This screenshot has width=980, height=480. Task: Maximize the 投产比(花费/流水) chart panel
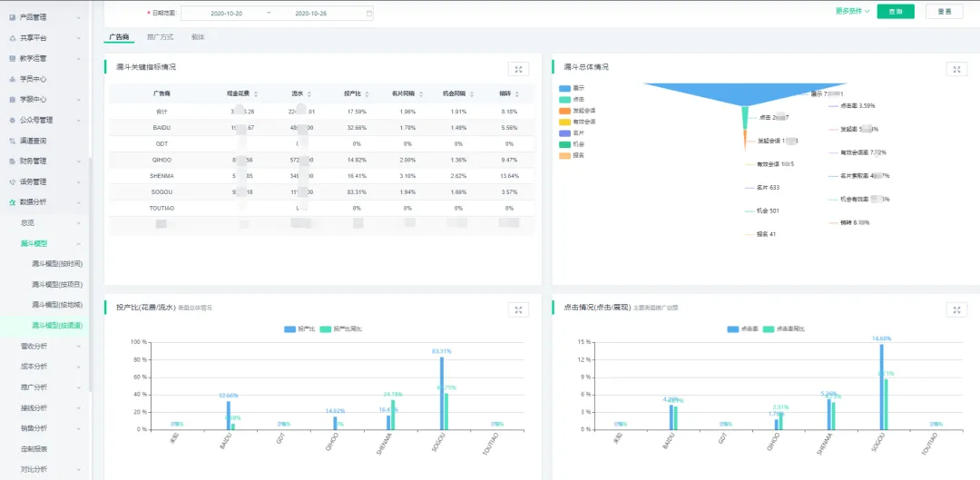click(x=518, y=309)
